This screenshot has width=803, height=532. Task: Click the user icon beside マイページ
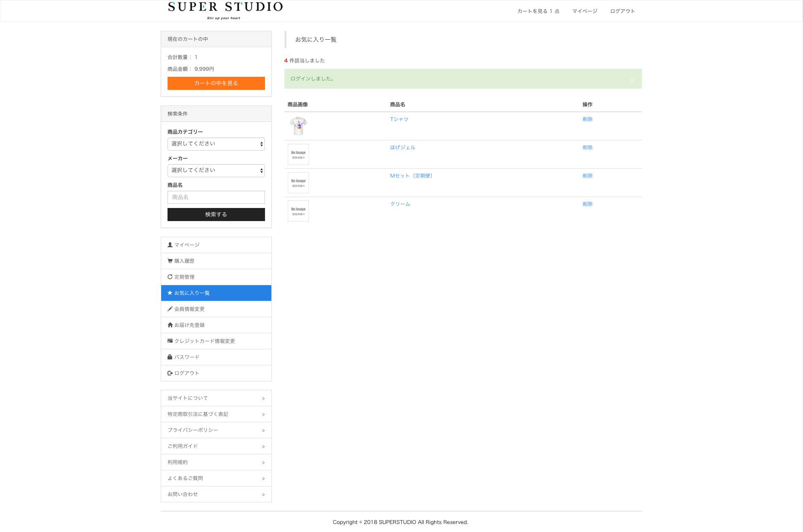(170, 245)
